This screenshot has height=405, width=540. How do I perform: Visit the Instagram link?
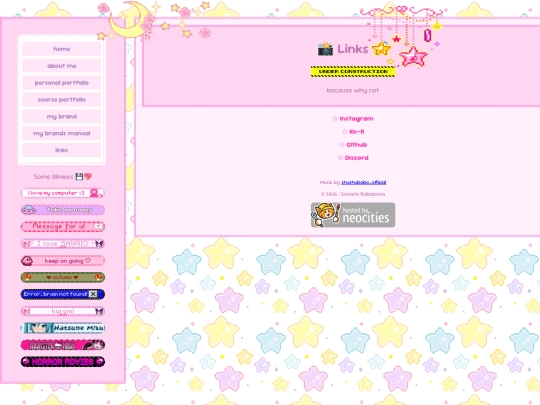point(356,118)
